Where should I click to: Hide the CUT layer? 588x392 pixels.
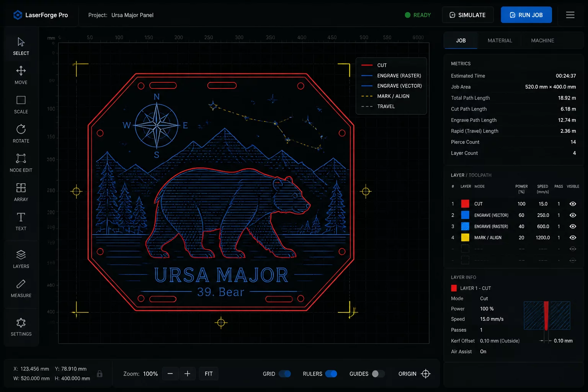point(573,204)
